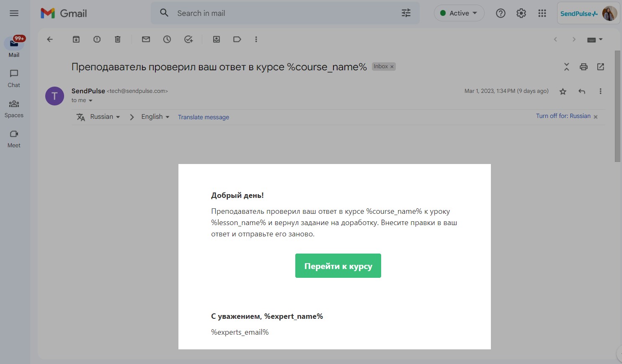
Task: Collapse all messages icon
Action: pos(566,67)
